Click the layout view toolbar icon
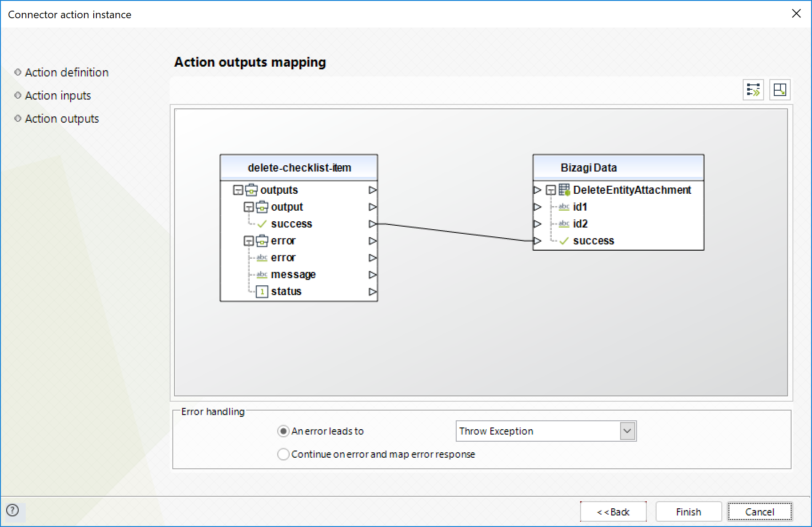The height and width of the screenshot is (527, 812). (x=780, y=90)
